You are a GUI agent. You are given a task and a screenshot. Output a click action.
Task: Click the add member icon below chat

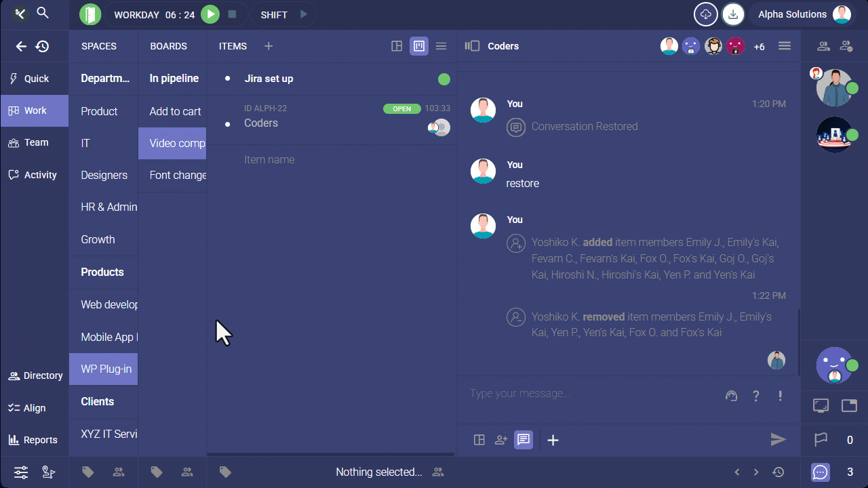tap(501, 440)
